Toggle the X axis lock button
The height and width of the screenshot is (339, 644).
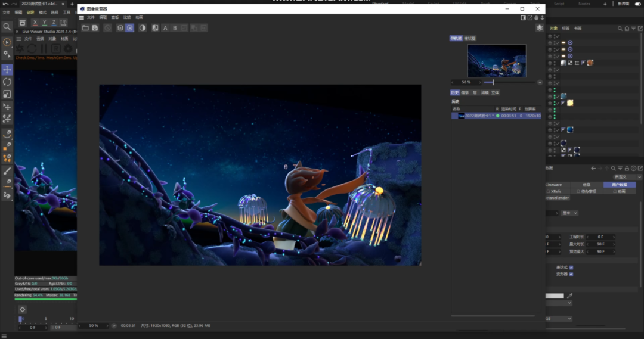35,23
